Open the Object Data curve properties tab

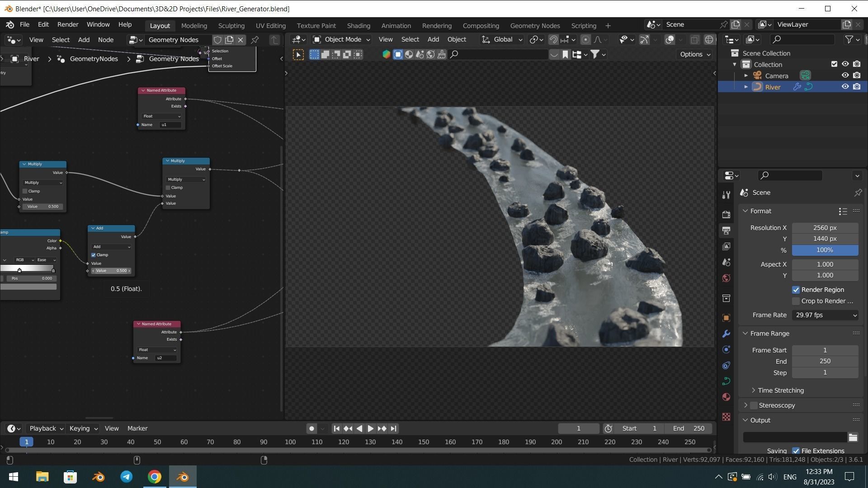(x=726, y=381)
